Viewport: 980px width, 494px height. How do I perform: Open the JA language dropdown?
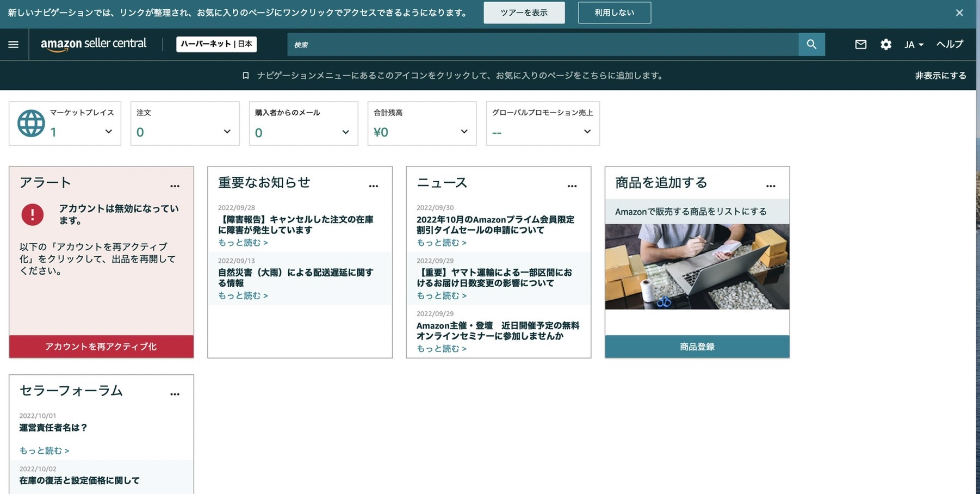click(x=914, y=45)
